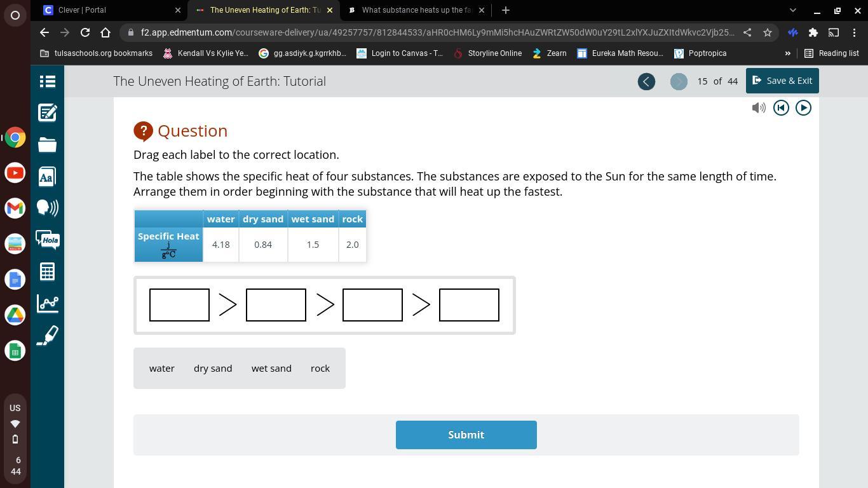Open Google Sheets from the shelf

(15, 351)
